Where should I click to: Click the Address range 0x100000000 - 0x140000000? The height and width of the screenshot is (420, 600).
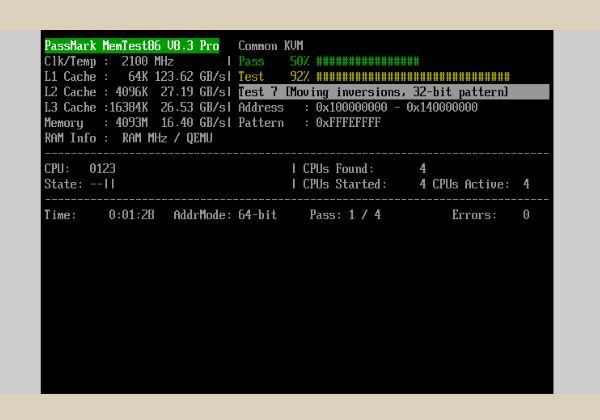tap(396, 107)
